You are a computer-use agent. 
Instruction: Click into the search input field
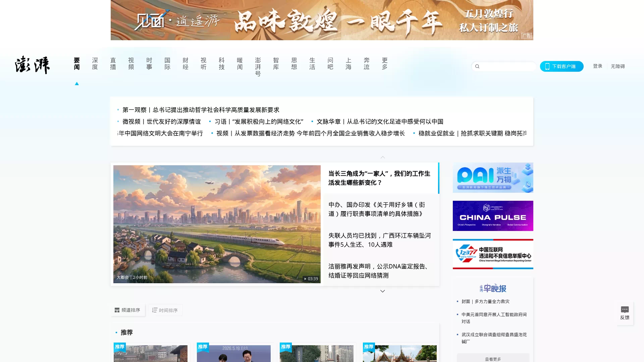click(x=504, y=66)
